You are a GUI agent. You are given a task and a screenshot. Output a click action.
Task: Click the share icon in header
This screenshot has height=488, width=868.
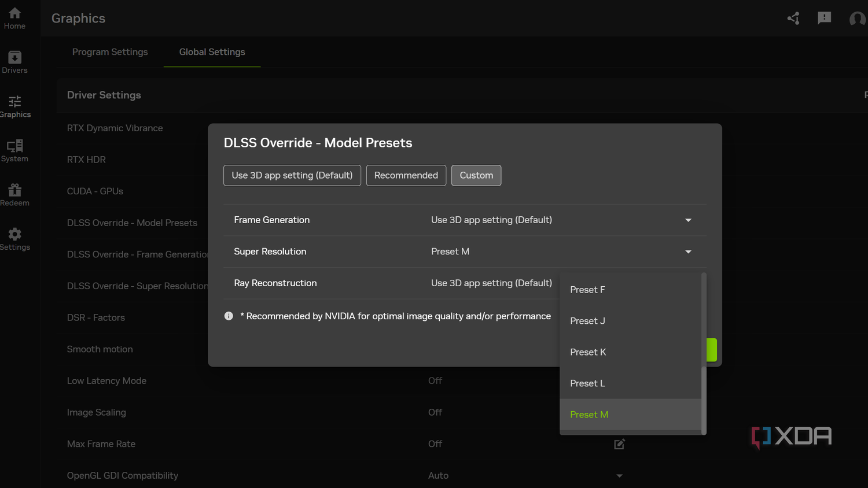[793, 19]
